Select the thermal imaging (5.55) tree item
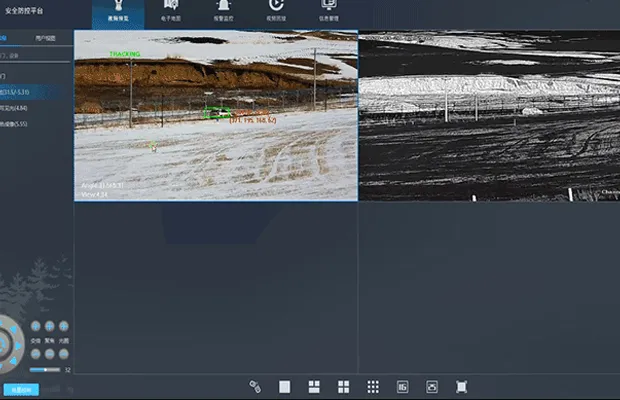 click(x=14, y=124)
